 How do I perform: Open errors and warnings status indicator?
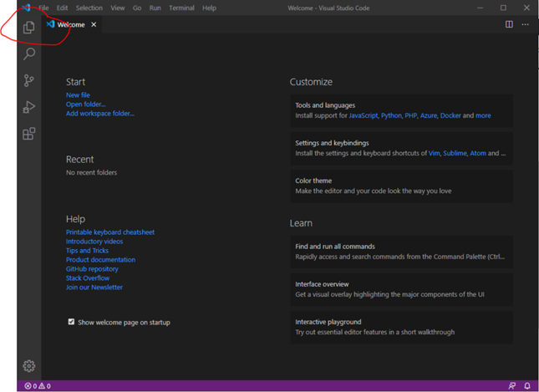[x=38, y=386]
